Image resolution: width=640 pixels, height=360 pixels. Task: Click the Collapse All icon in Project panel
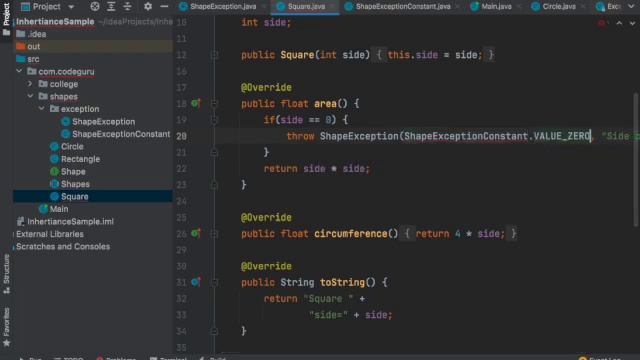tap(127, 7)
